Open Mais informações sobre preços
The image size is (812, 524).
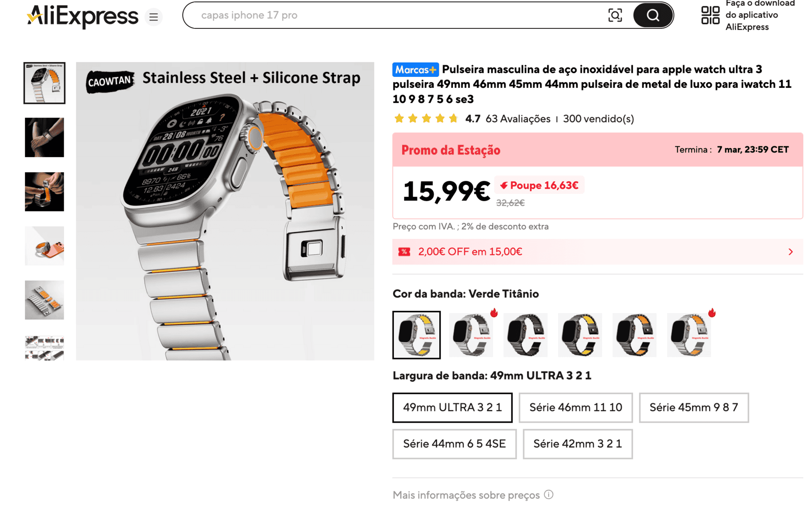pos(466,495)
